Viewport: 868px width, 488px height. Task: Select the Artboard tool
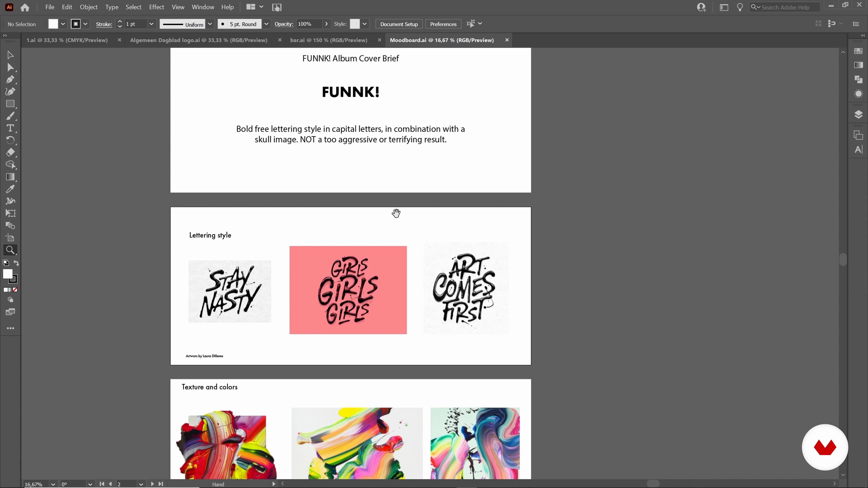[x=10, y=238]
